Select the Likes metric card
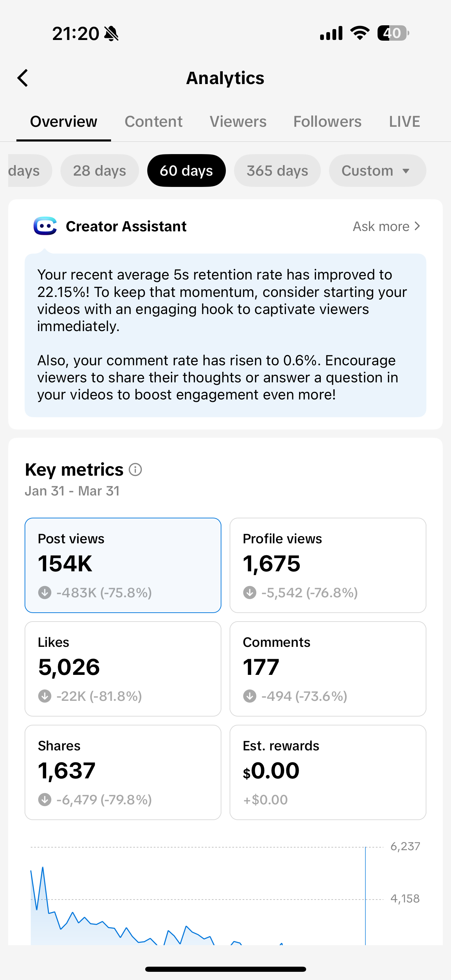 pos(123,668)
